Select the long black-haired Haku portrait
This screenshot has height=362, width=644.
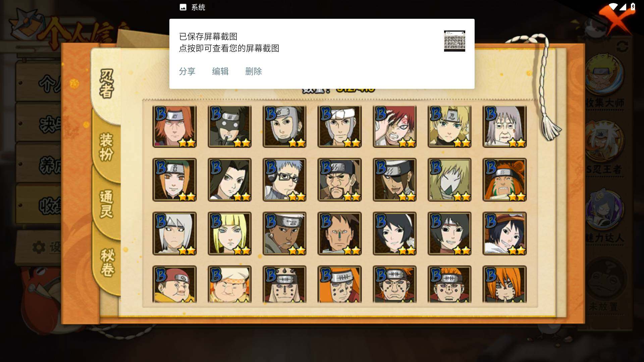[229, 180]
